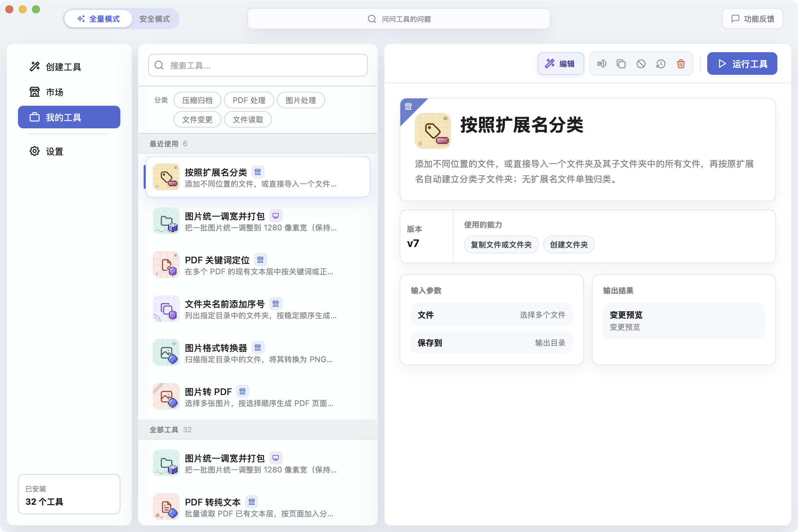Select the 保存到 output directory row
Viewport: 798px width, 532px height.
pos(492,343)
